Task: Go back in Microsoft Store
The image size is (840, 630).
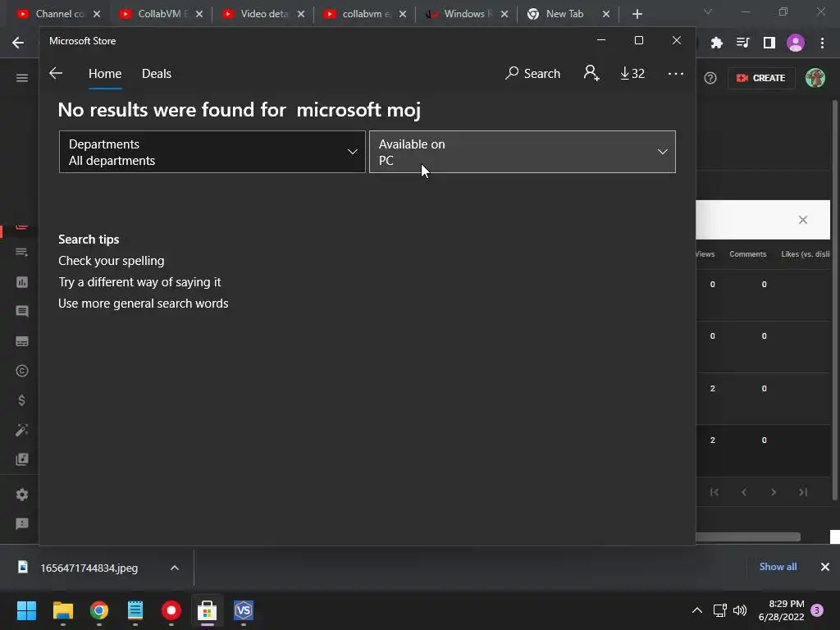Action: click(x=56, y=73)
